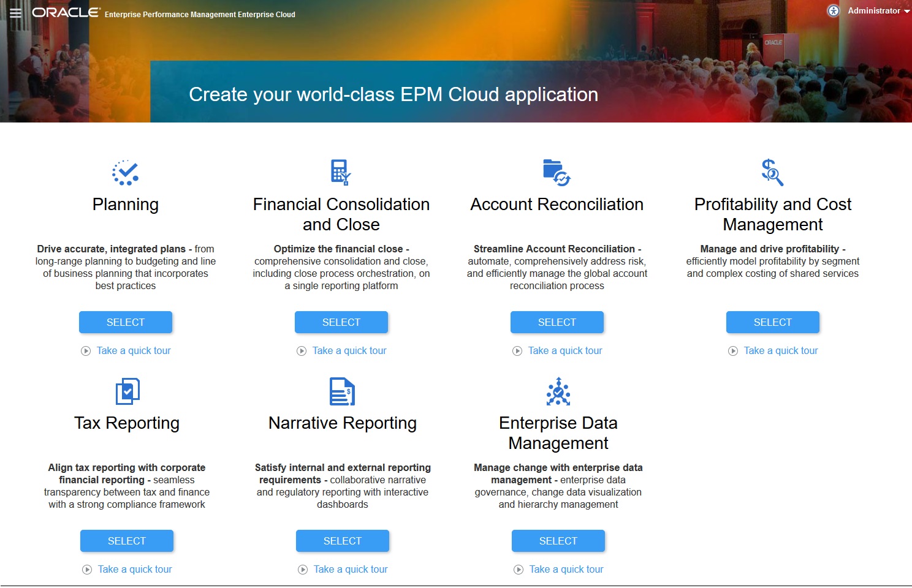Select the Tax Reporting application
The height and width of the screenshot is (588, 912).
click(x=127, y=541)
